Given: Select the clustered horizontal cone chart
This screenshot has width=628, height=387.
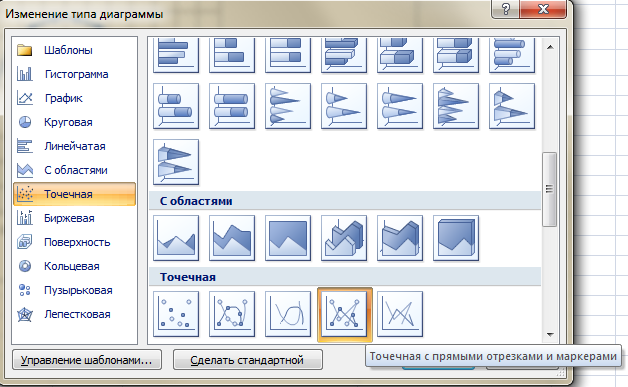Looking at the screenshot, I should point(288,106).
